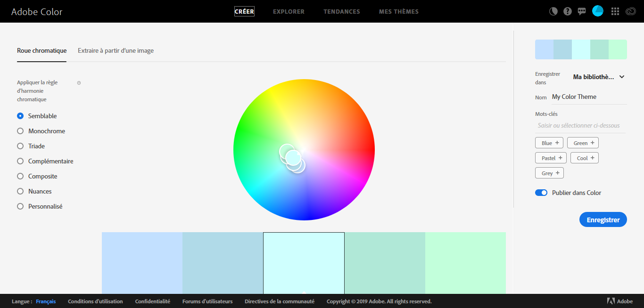
Task: Open the help menu
Action: point(568,11)
